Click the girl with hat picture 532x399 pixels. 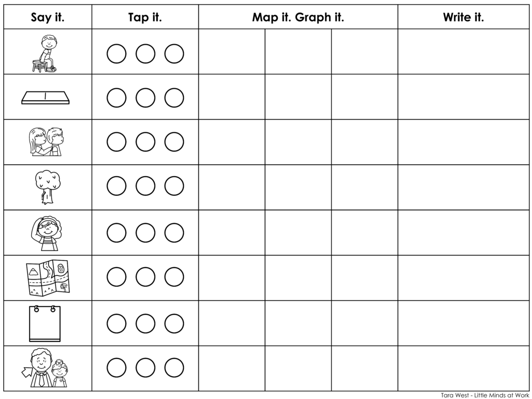[46, 233]
